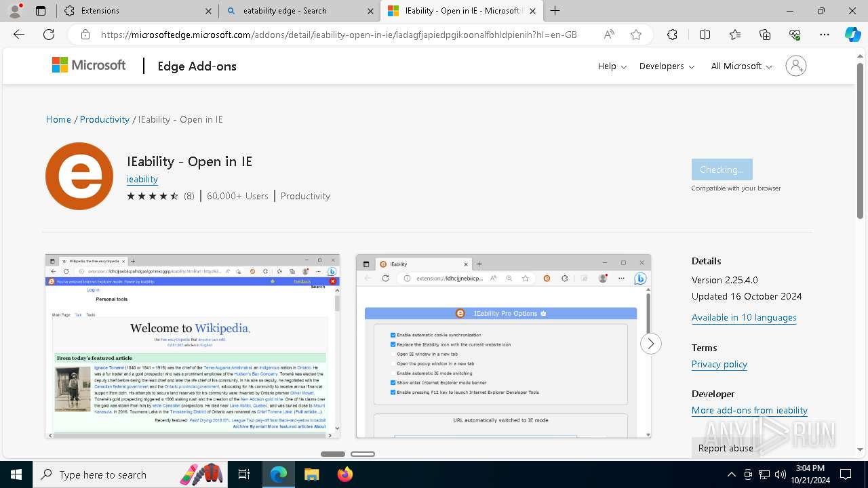868x488 pixels.
Task: Go back with the browser back arrow
Action: 19,35
